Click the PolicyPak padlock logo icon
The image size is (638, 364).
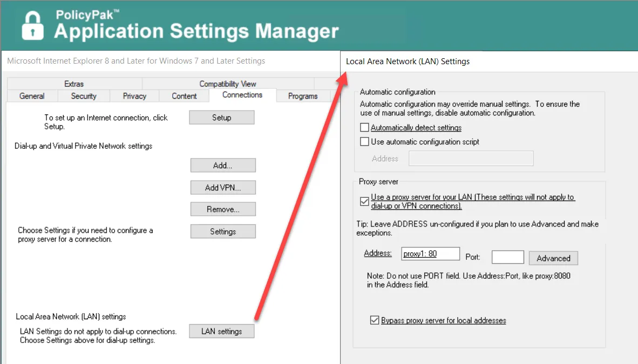coord(32,26)
